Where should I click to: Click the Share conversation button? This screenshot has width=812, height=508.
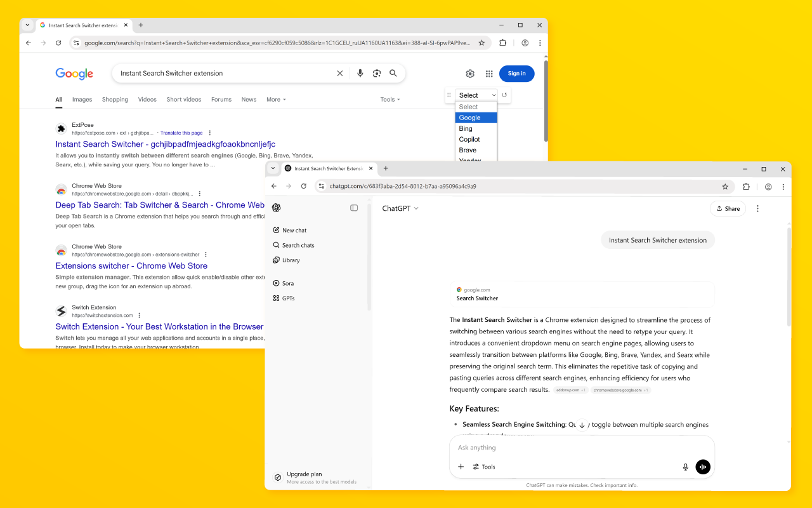[x=728, y=208]
